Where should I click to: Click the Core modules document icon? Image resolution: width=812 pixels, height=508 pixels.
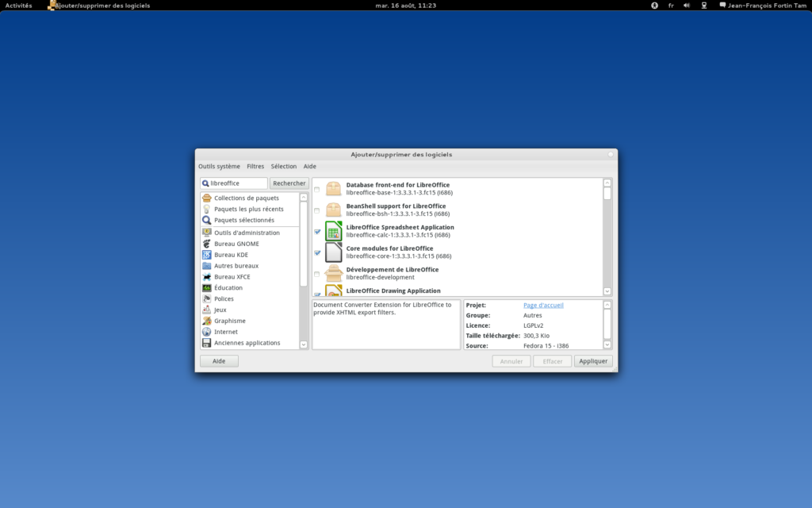pos(334,252)
